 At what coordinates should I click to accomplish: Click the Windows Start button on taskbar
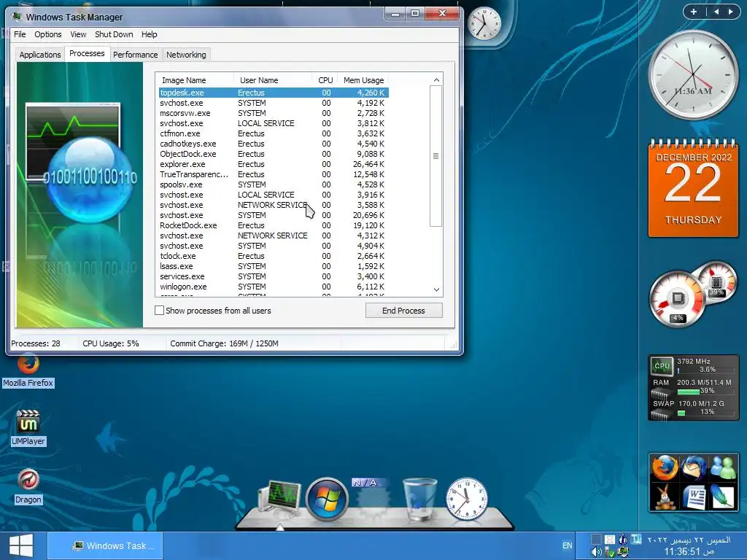pyautogui.click(x=21, y=545)
